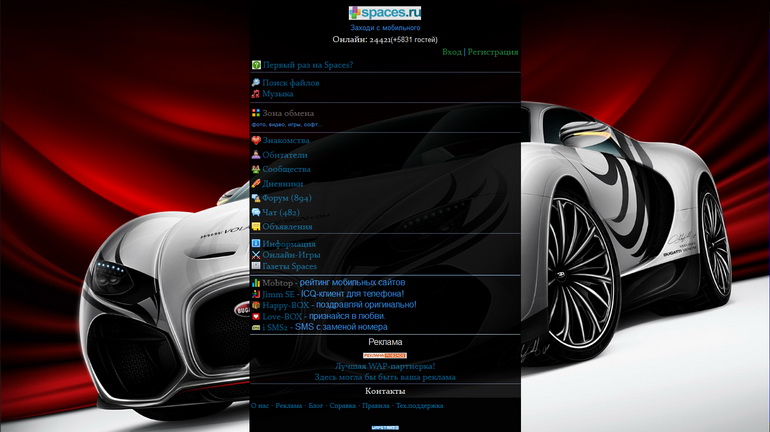Screen dimensions: 770x432
Task: Click Здесь могла бы быть ваша реклама
Action: coord(385,377)
